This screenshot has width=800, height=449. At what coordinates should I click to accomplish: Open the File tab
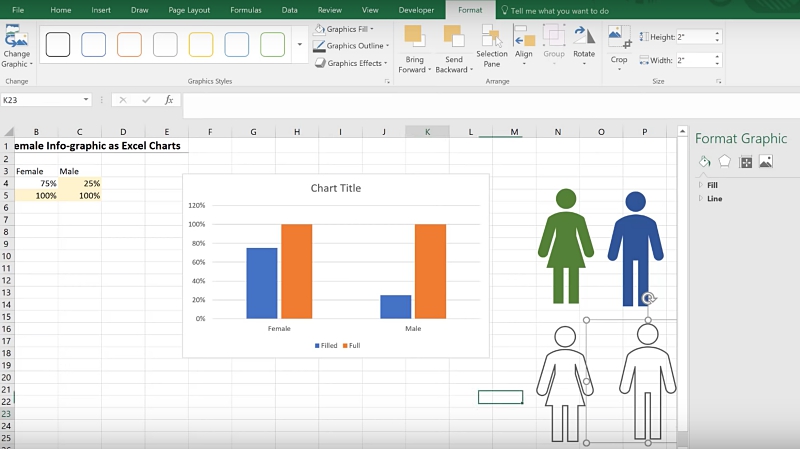[18, 10]
